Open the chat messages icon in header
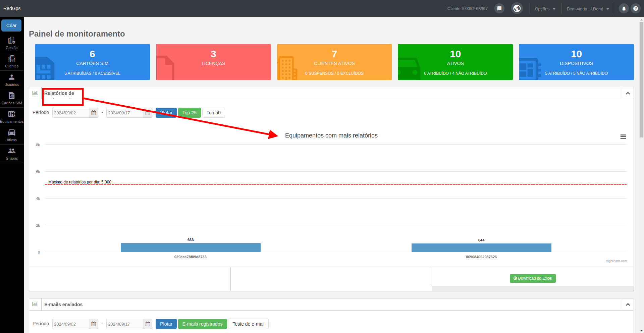 [x=499, y=8]
